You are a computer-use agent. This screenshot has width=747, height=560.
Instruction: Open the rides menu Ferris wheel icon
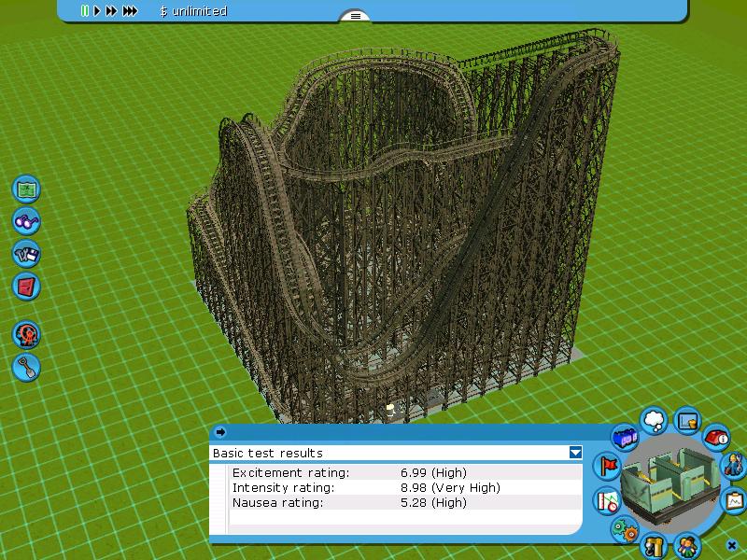point(26,334)
